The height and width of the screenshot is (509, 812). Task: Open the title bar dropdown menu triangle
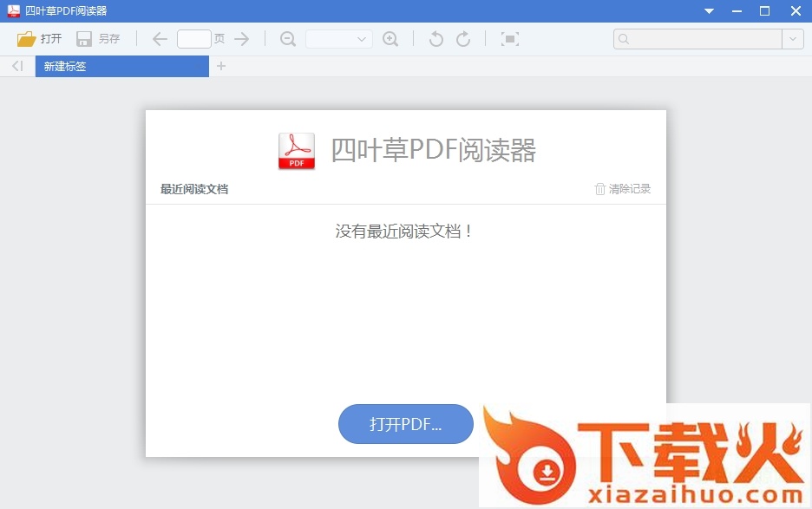(x=710, y=11)
